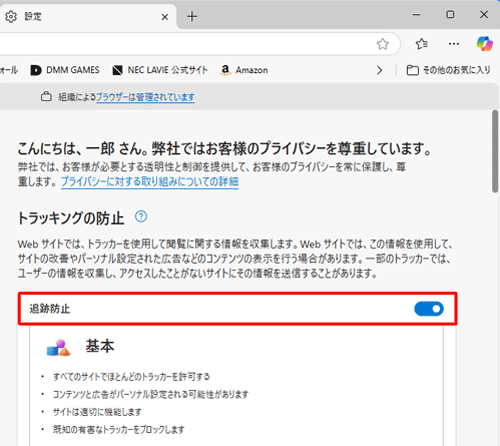Click the トラッキングの防止 heading

[71, 218]
